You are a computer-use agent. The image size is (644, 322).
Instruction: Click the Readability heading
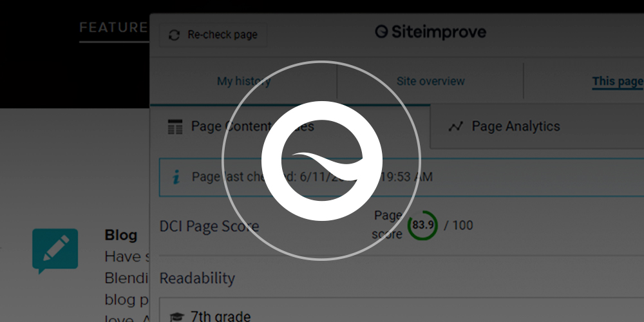pos(197,278)
